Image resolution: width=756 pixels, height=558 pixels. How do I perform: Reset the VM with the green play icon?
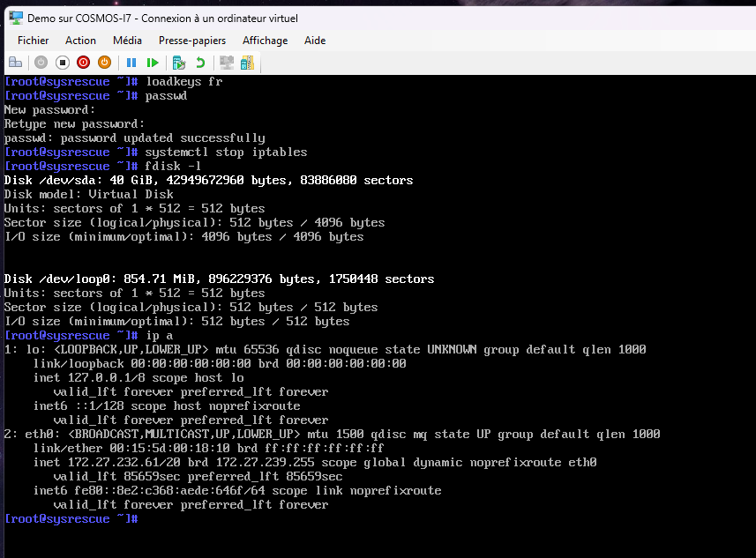click(153, 63)
